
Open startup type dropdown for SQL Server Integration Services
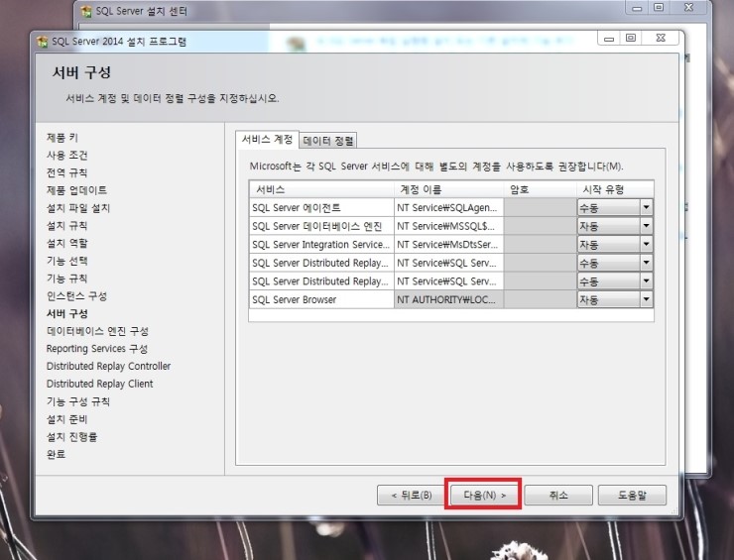click(646, 244)
